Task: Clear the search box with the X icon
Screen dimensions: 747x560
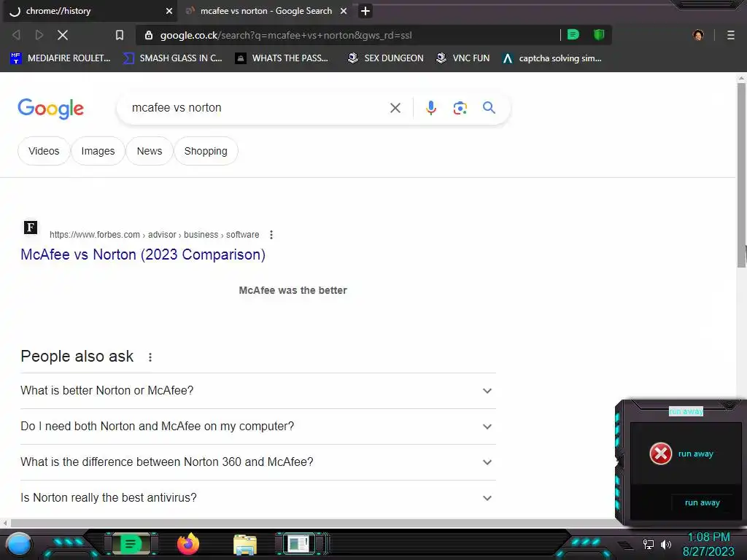Action: (x=395, y=108)
